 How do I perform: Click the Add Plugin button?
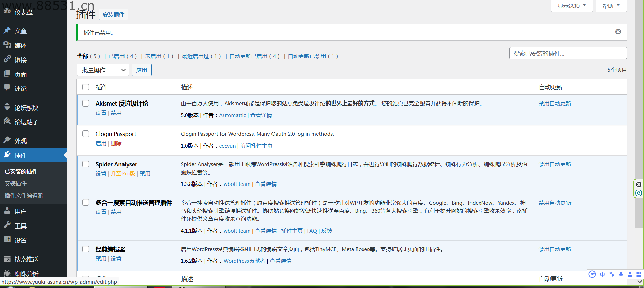(113, 15)
